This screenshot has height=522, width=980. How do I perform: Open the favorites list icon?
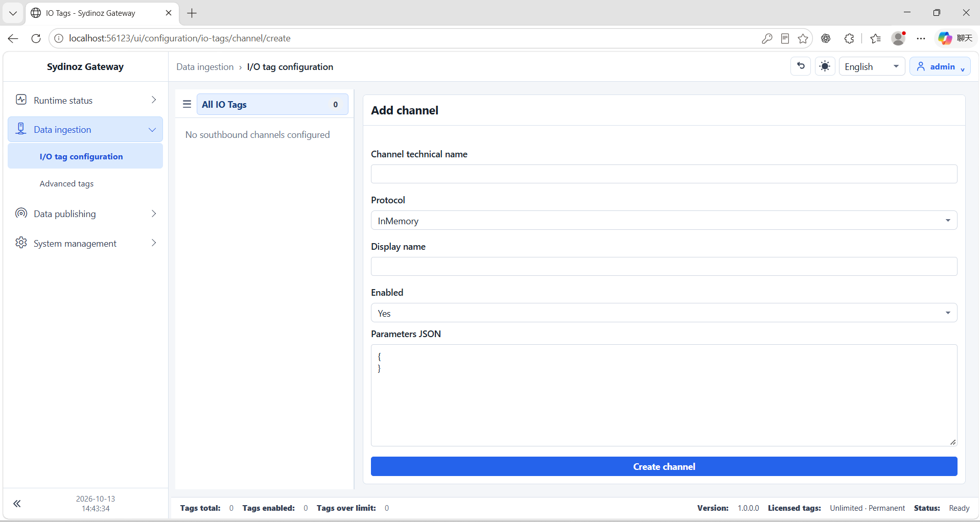876,38
